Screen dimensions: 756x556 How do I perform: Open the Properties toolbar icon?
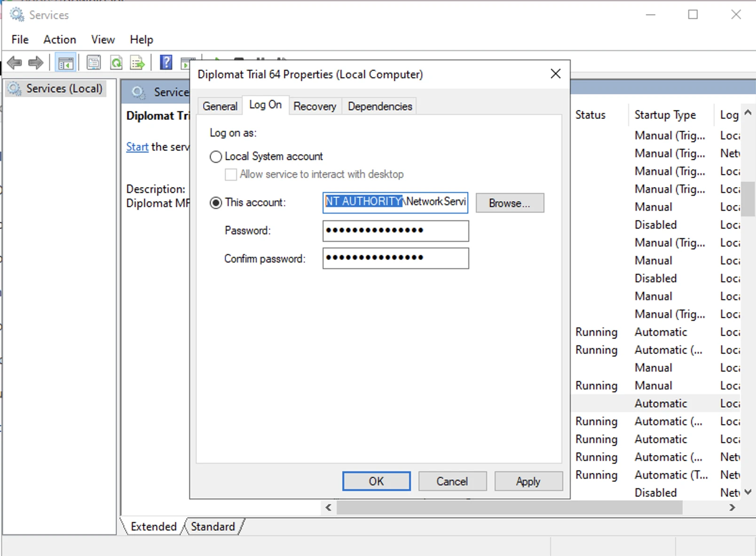pos(94,62)
